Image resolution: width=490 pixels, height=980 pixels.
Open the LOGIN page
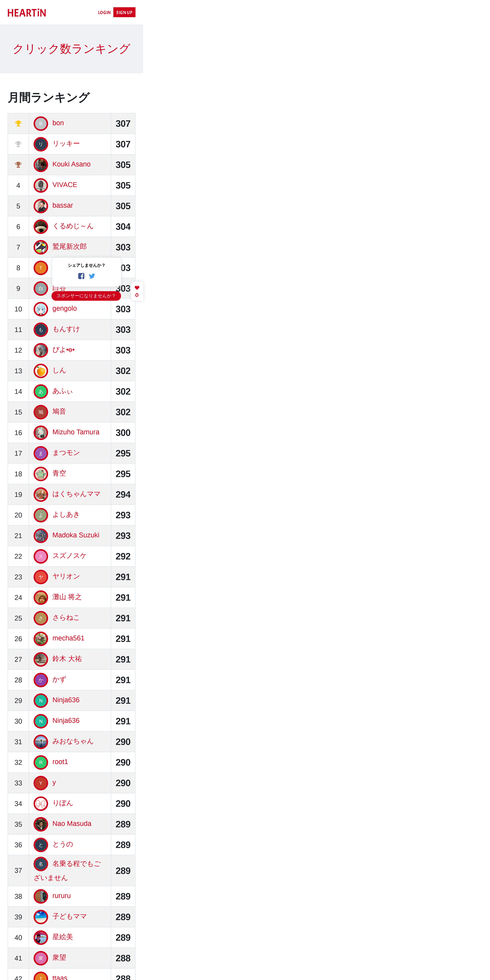click(x=104, y=13)
